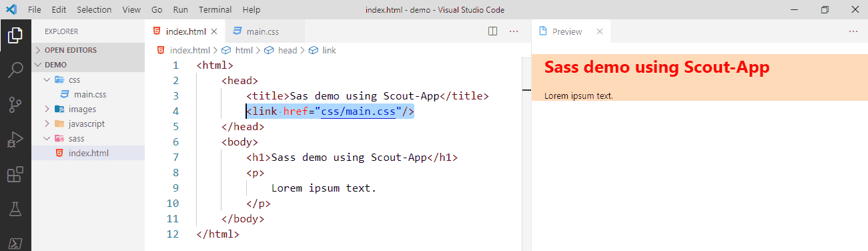868x251 pixels.
Task: Click index.html in the breadcrumb
Action: [x=189, y=50]
